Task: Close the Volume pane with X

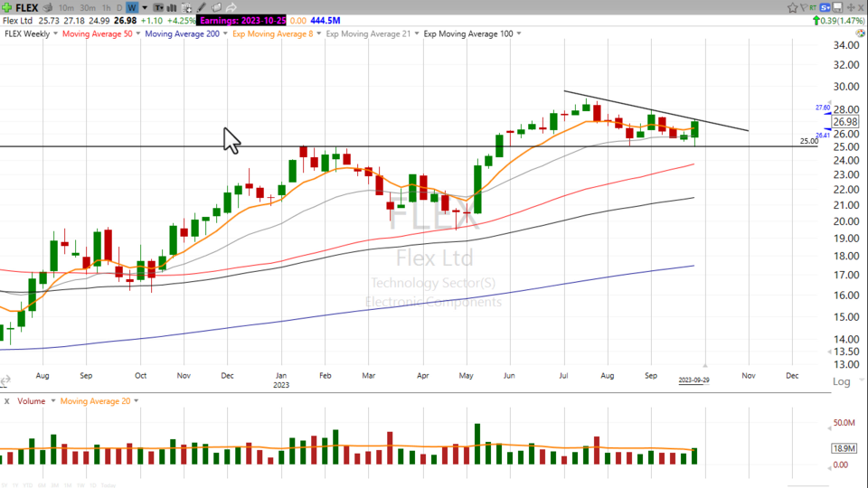Action: (x=6, y=401)
